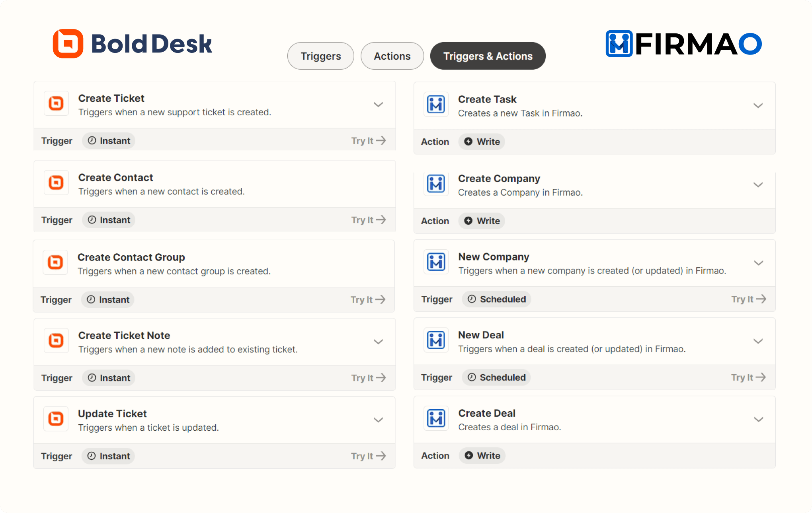
Task: Expand the Create Ticket Note card chevron
Action: coord(378,342)
